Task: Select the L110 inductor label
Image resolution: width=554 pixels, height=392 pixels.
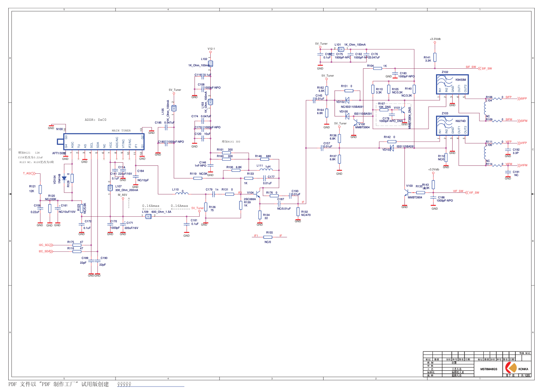Action: [x=176, y=189]
